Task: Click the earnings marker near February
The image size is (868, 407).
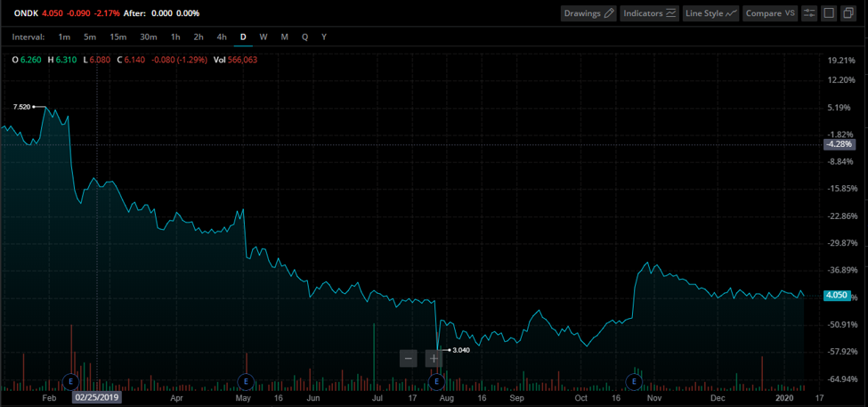Action: [71, 381]
